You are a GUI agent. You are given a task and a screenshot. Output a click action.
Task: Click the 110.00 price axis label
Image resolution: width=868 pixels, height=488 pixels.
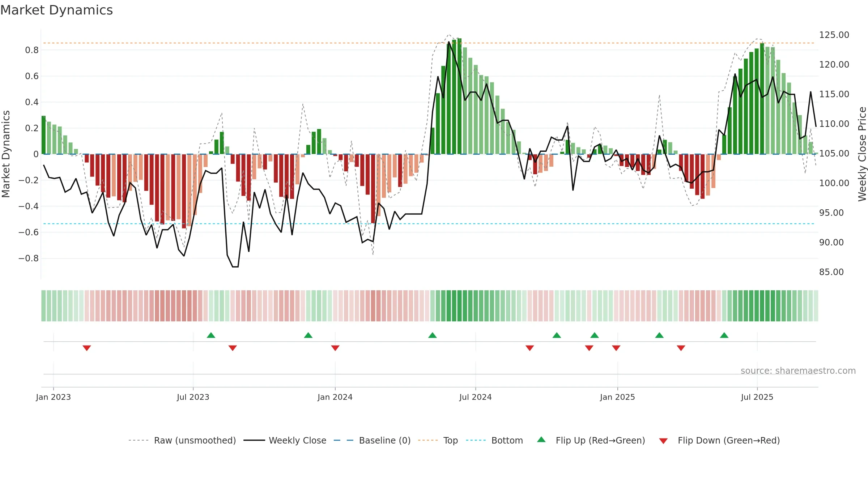[834, 124]
